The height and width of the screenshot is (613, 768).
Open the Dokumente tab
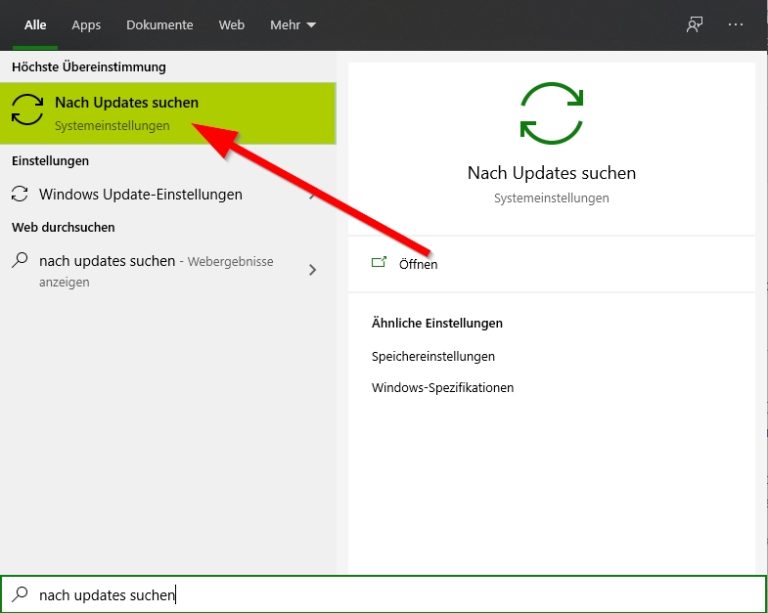click(x=160, y=24)
